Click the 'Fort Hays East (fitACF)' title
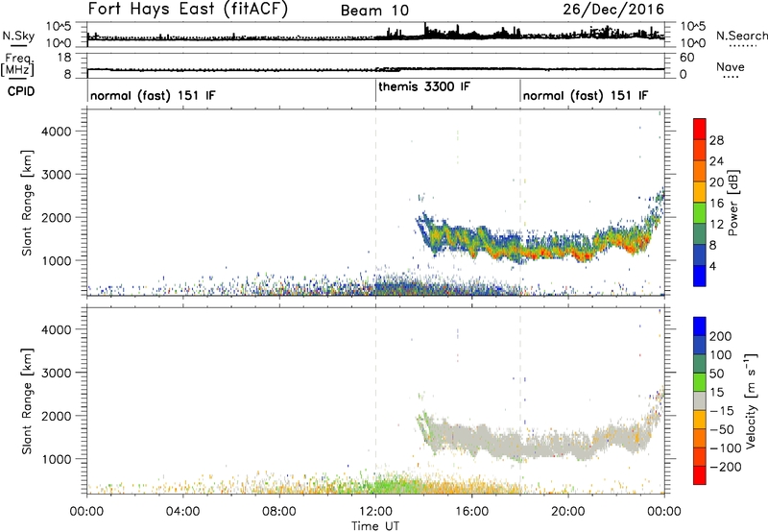Screen dimensions: 768x532 coord(187,10)
